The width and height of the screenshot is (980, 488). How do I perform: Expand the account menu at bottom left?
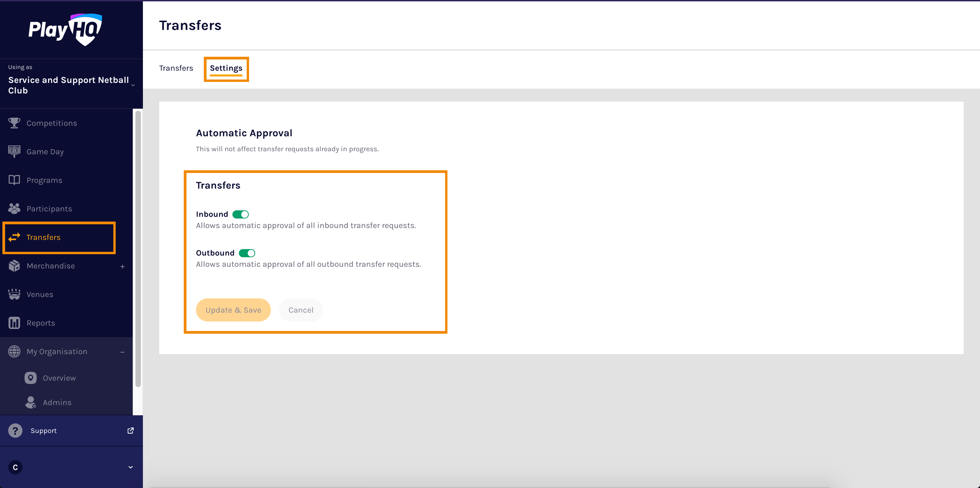[x=130, y=467]
